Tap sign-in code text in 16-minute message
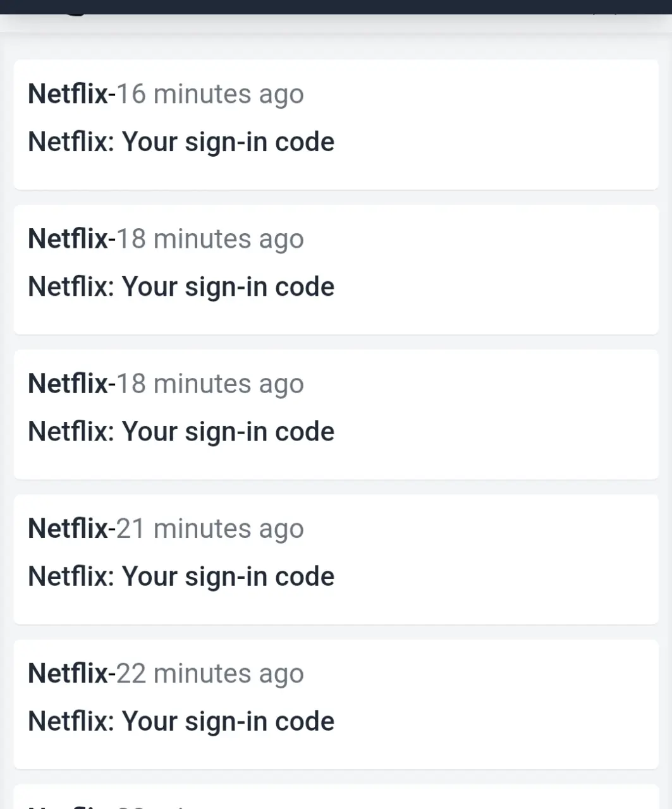Viewport: 672px width, 809px height. tap(181, 142)
